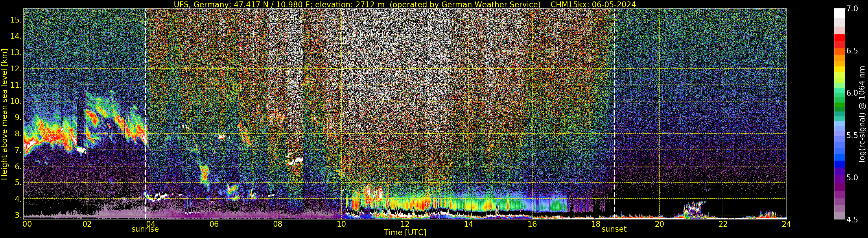Click the white swatch at colorbar top
Viewport: 868px width, 238px height.
839,13
